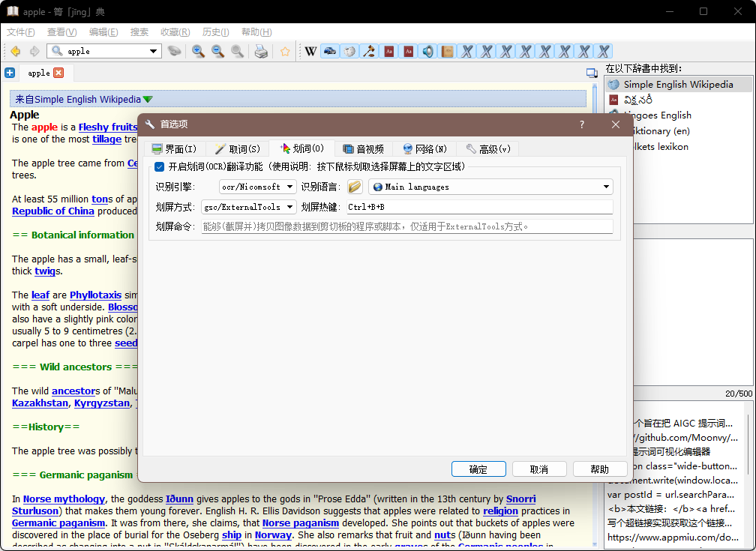Open the 划屏方式 gsc/ExternalTools dropdown
This screenshot has height=551, width=756.
[x=249, y=207]
